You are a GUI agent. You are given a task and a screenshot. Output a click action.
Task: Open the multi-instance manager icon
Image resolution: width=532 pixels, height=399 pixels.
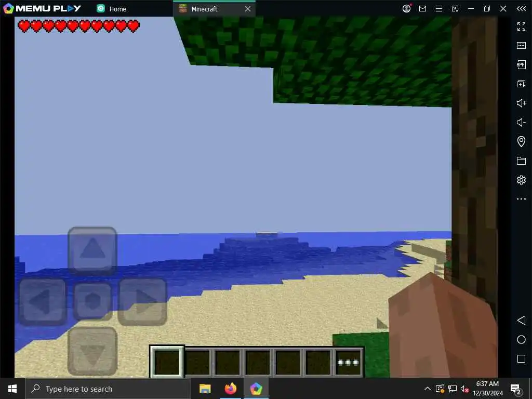tap(521, 84)
